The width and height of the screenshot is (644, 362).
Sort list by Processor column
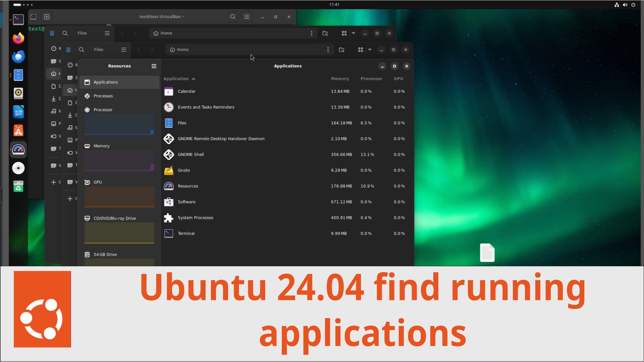[371, 79]
